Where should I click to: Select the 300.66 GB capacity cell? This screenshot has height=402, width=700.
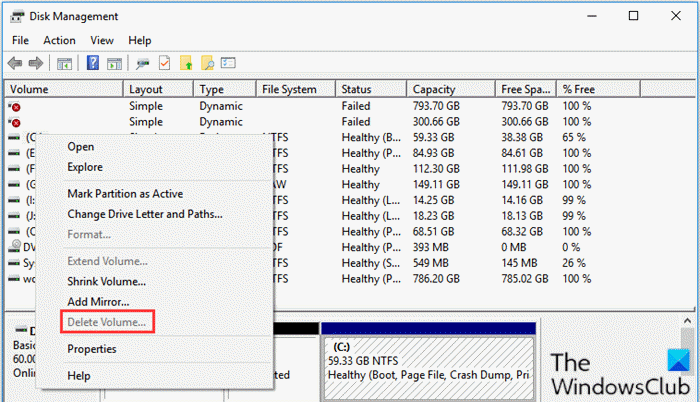click(436, 122)
